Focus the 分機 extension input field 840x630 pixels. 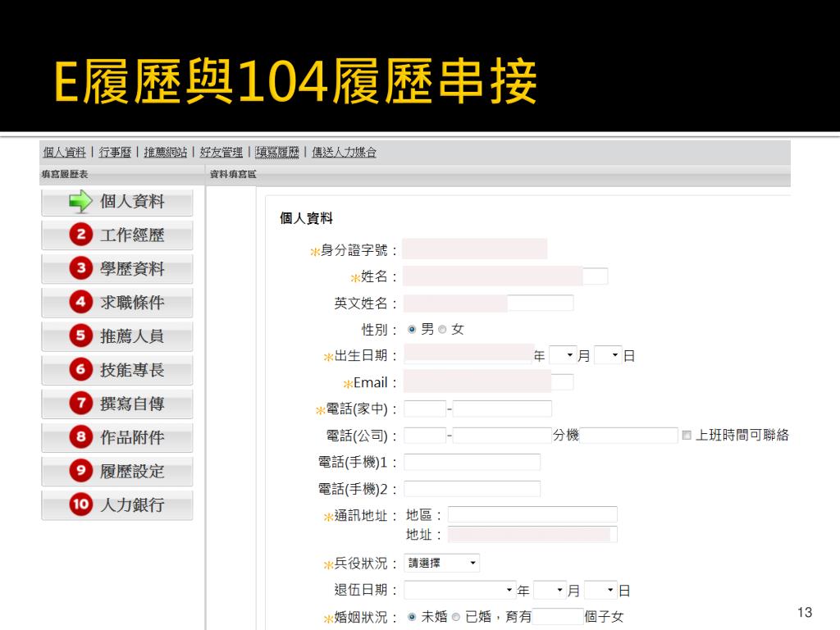629,436
